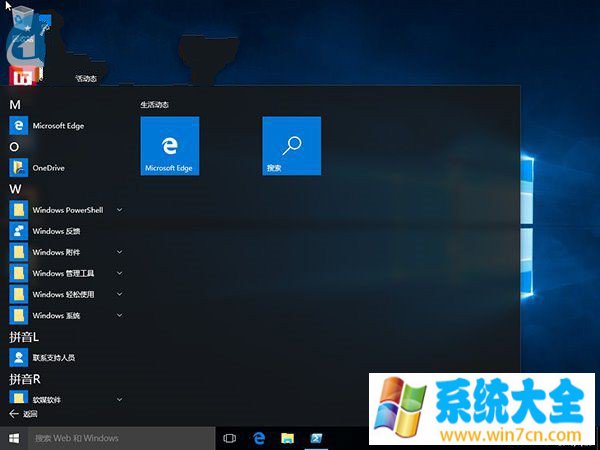Jump to the O letter header
600x450 pixels.
(x=14, y=147)
